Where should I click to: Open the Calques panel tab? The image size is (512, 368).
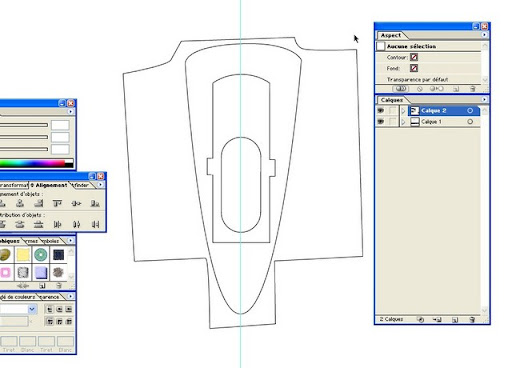[x=392, y=100]
